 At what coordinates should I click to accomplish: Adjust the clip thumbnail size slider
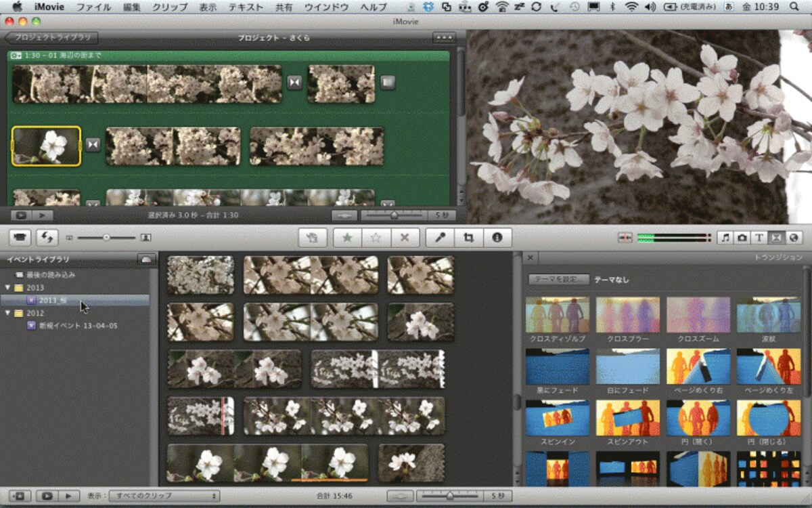coord(105,238)
